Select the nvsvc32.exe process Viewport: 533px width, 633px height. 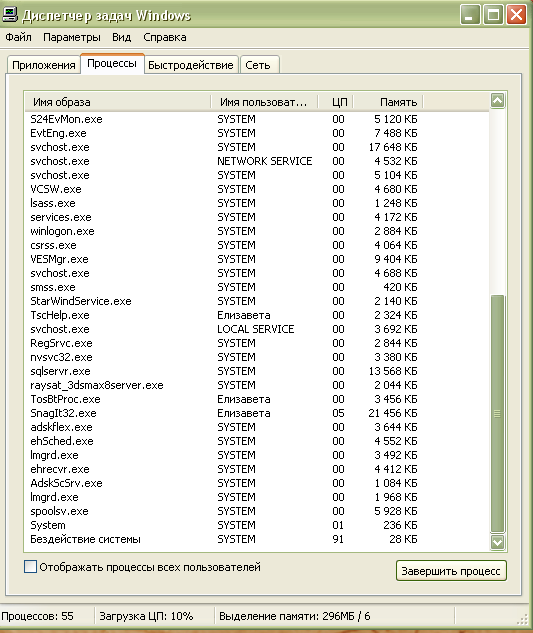point(257,357)
